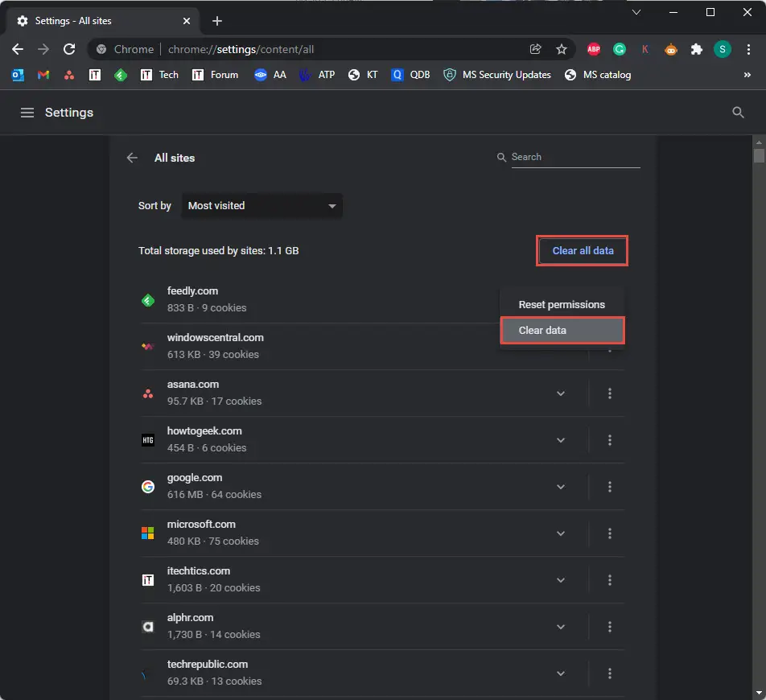Open more actions for itechtics.com
This screenshot has width=766, height=700.
click(609, 580)
